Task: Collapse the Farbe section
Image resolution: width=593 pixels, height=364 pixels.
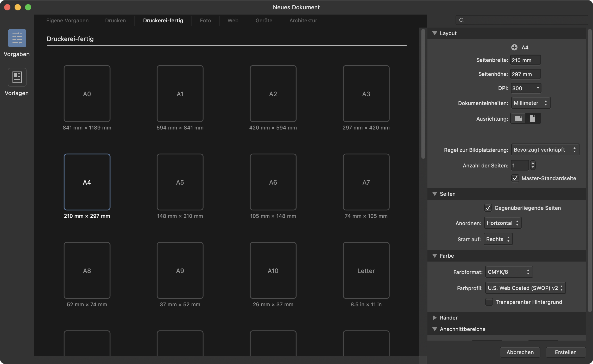Action: pyautogui.click(x=434, y=256)
